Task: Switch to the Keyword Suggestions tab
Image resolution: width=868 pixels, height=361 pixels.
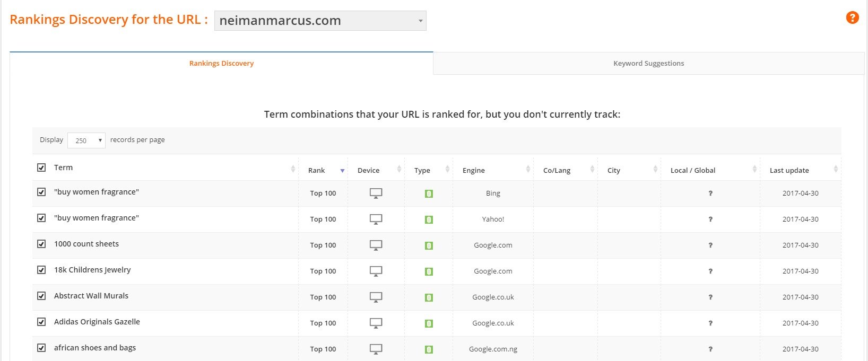Action: [648, 63]
